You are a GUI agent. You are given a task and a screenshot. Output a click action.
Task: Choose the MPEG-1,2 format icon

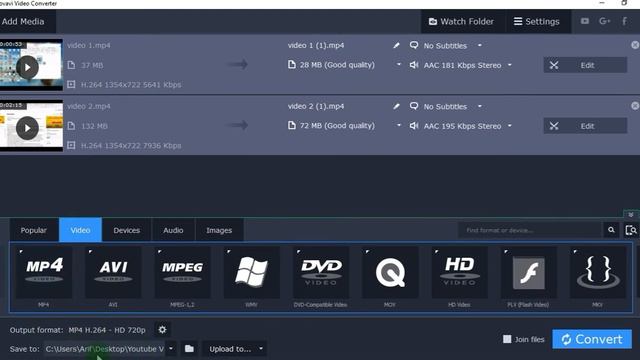tap(182, 273)
